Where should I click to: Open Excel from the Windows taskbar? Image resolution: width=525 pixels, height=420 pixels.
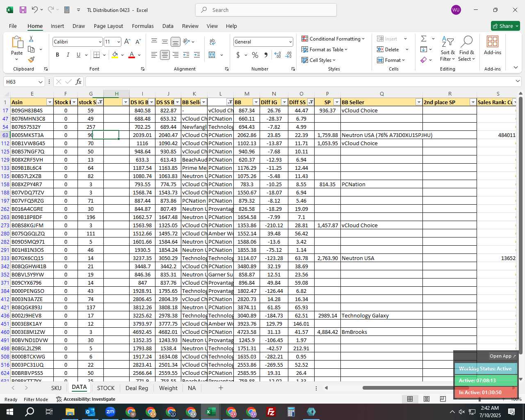211,412
